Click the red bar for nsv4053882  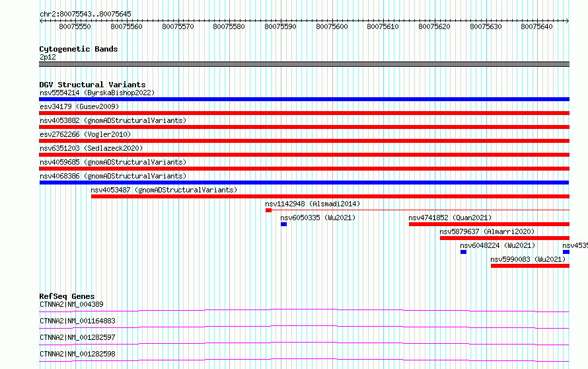pyautogui.click(x=304, y=127)
